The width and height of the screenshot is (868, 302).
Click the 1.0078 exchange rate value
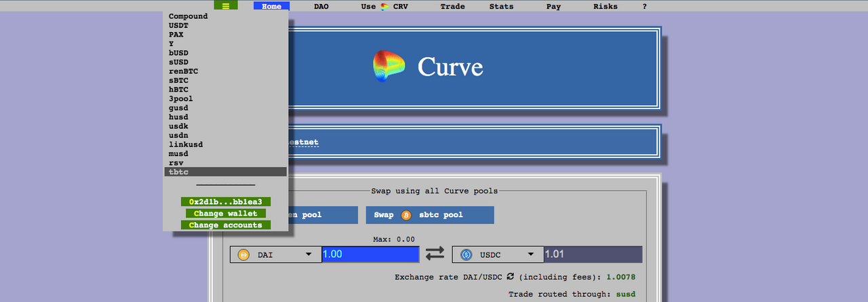pyautogui.click(x=621, y=277)
